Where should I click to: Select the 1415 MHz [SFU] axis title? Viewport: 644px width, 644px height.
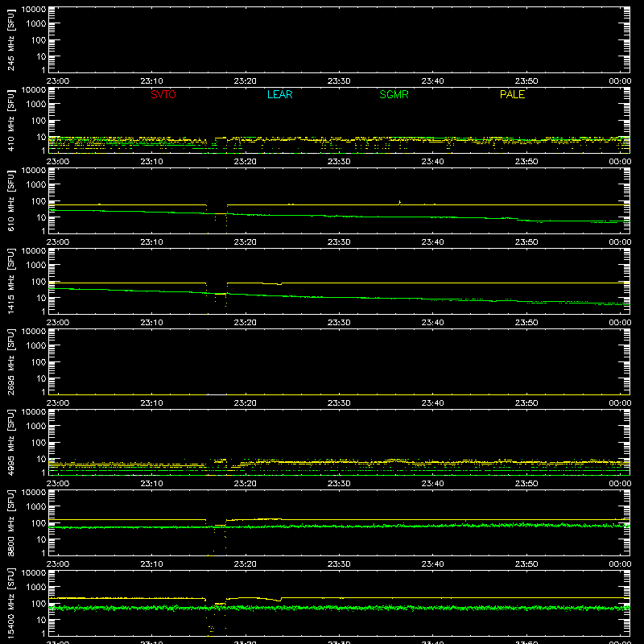click(10, 281)
